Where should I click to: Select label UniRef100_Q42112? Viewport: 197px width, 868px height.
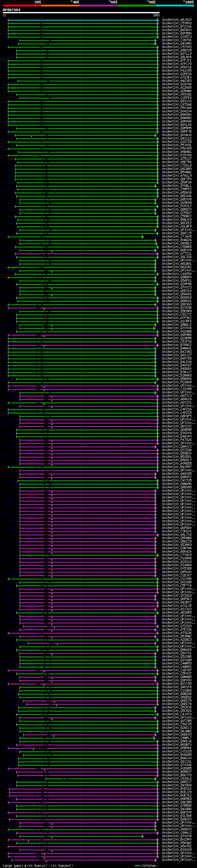point(177,139)
